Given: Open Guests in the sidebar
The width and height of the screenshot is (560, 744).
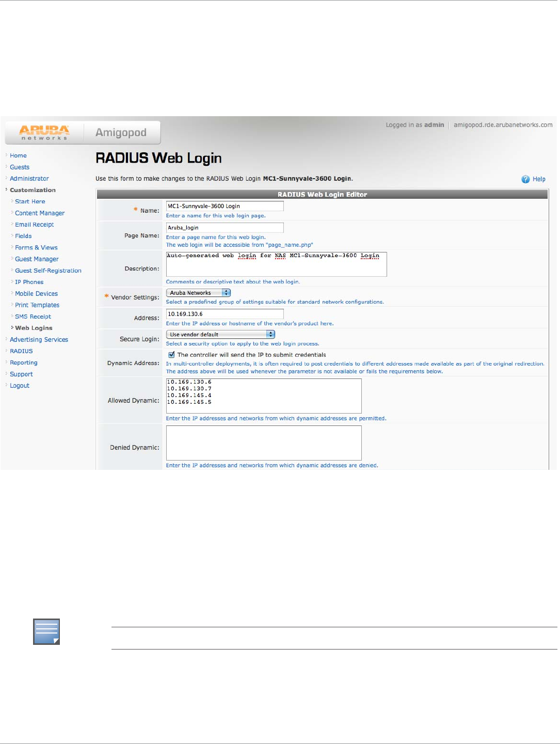Looking at the screenshot, I should click(x=20, y=167).
